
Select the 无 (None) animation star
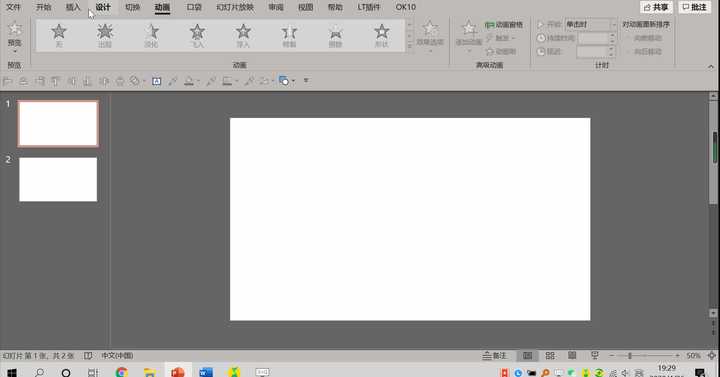click(x=59, y=35)
